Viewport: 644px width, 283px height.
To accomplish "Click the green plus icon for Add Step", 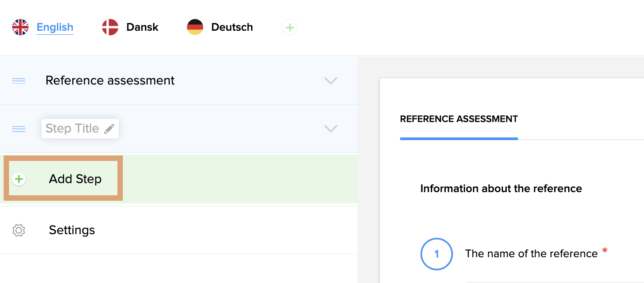I will [19, 179].
